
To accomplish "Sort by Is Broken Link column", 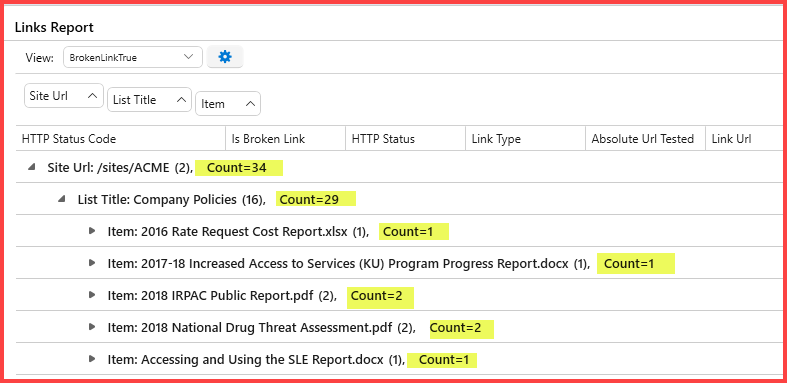I will [286, 139].
